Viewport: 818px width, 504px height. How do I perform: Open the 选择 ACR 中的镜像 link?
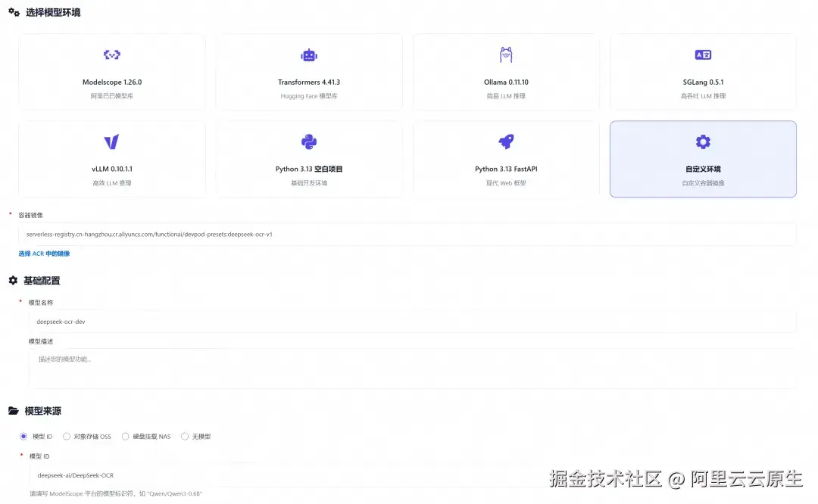click(x=44, y=254)
